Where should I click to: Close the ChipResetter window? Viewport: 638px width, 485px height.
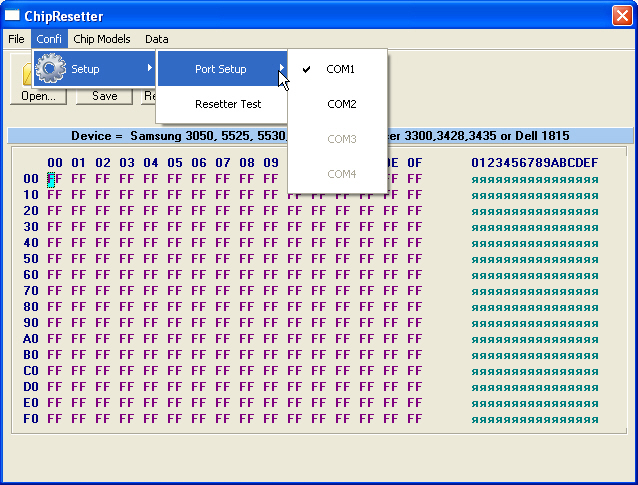coord(620,16)
